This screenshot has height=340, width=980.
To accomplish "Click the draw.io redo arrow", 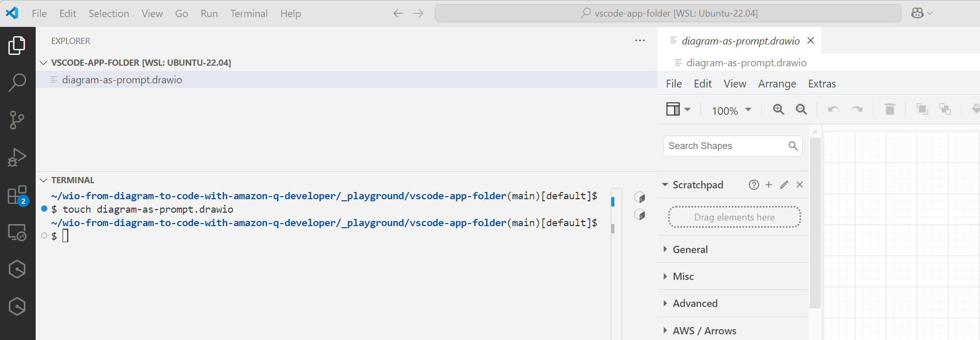I will (857, 109).
